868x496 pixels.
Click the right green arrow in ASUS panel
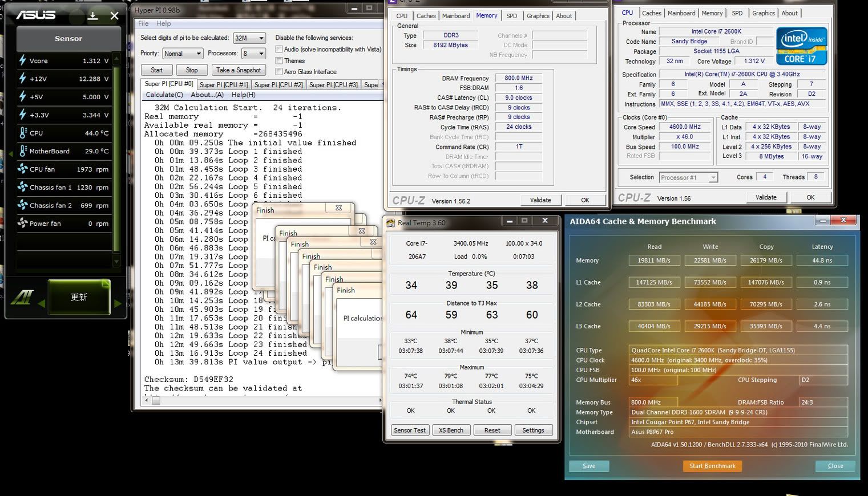tap(118, 304)
